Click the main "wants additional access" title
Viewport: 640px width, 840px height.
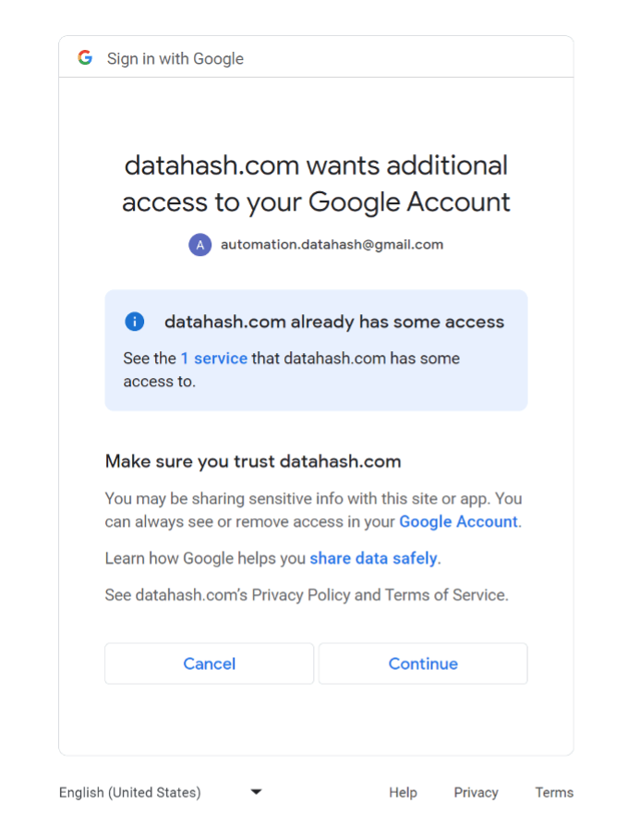coord(316,184)
